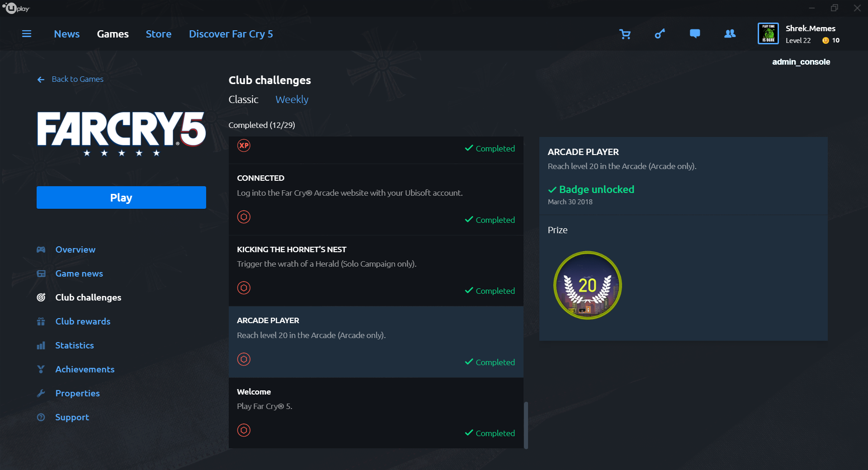Click the Far Cry 5 logo

coord(121,134)
